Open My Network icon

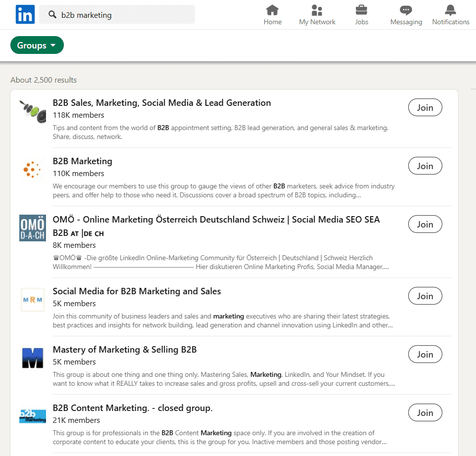[317, 10]
